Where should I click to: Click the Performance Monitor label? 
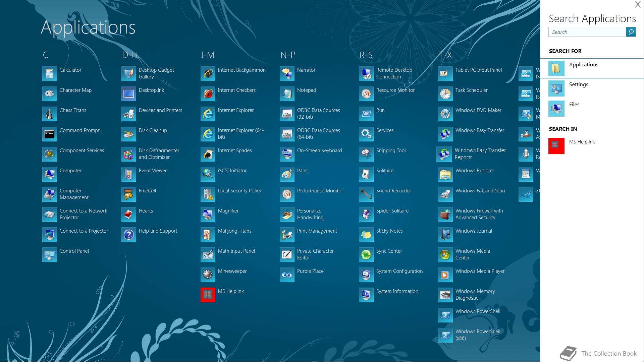[320, 191]
